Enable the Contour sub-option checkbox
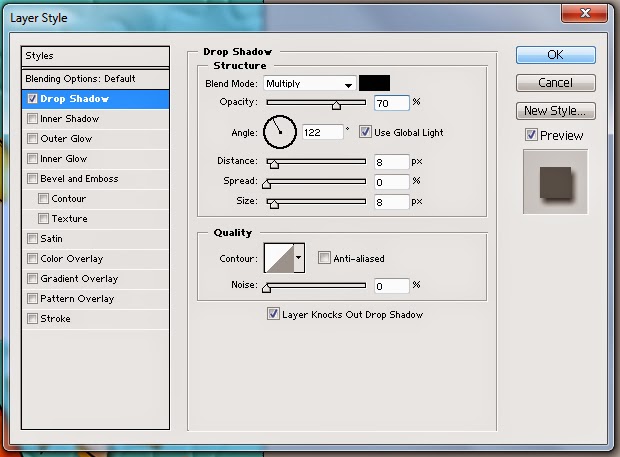 point(43,198)
